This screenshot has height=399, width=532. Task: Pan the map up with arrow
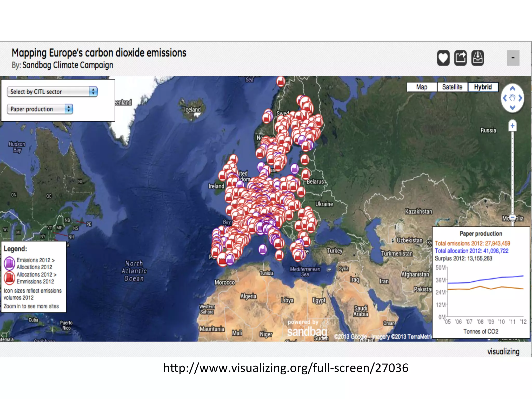point(512,89)
